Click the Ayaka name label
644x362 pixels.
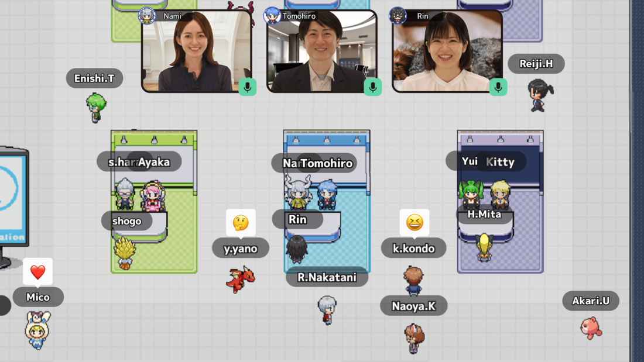click(154, 162)
